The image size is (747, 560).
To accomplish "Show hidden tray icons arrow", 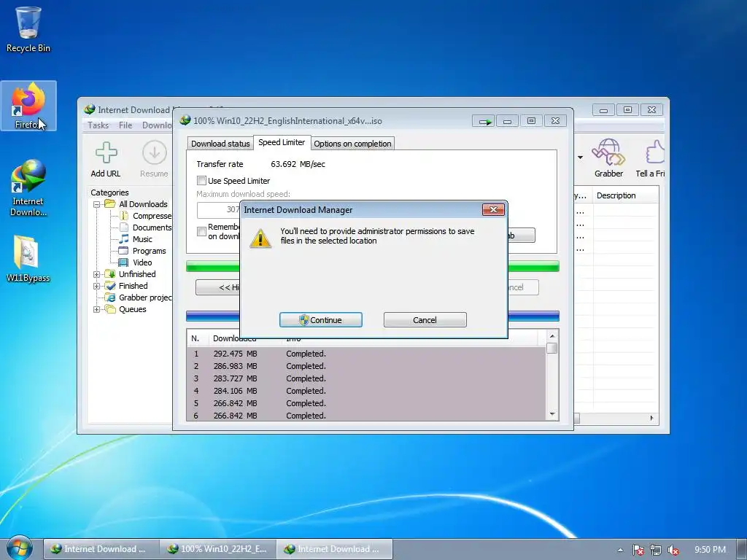I will [620, 550].
